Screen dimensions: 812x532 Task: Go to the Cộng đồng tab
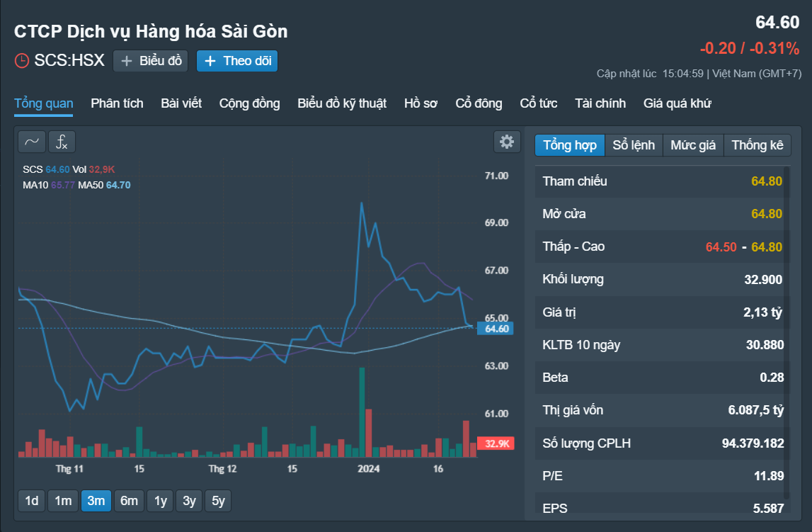pos(250,103)
